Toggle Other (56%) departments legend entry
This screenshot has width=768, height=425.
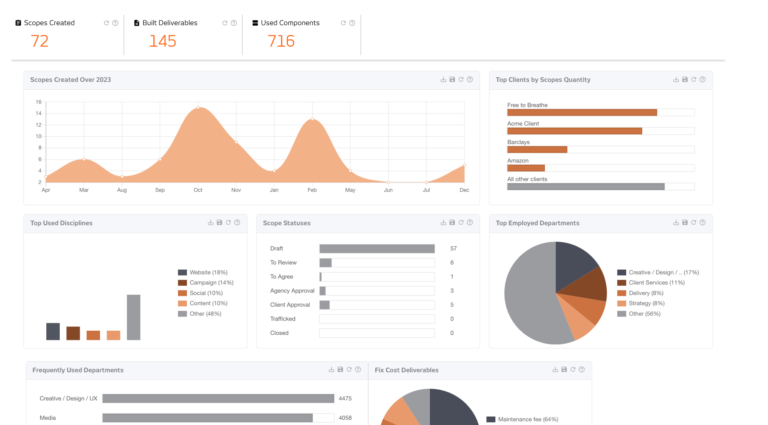pyautogui.click(x=639, y=314)
